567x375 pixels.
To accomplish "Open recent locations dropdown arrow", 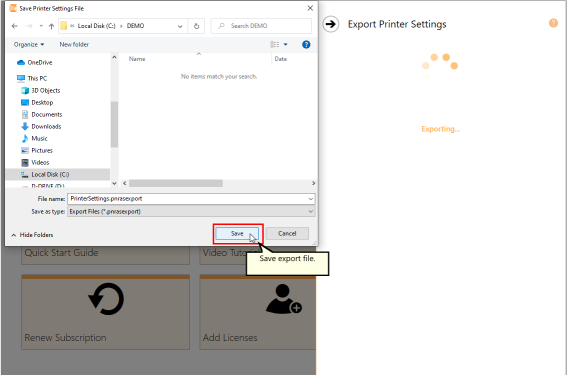I will tap(41, 26).
